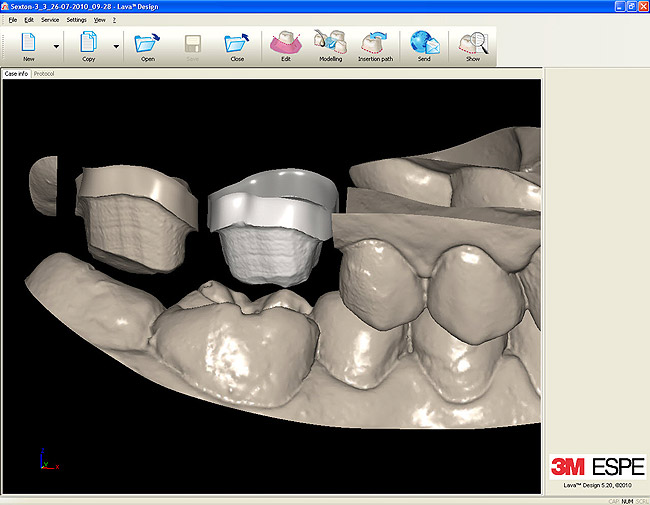The height and width of the screenshot is (505, 650).
Task: Click the Show magnifier icon
Action: (472, 43)
